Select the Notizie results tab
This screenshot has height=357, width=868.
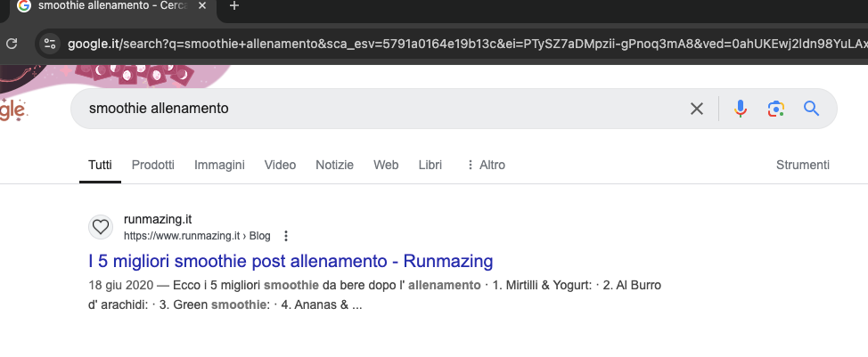point(334,165)
